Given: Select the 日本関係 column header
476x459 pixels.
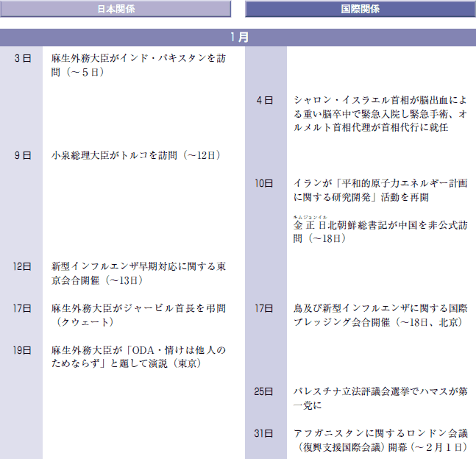Looking at the screenshot, I should click(x=116, y=9).
